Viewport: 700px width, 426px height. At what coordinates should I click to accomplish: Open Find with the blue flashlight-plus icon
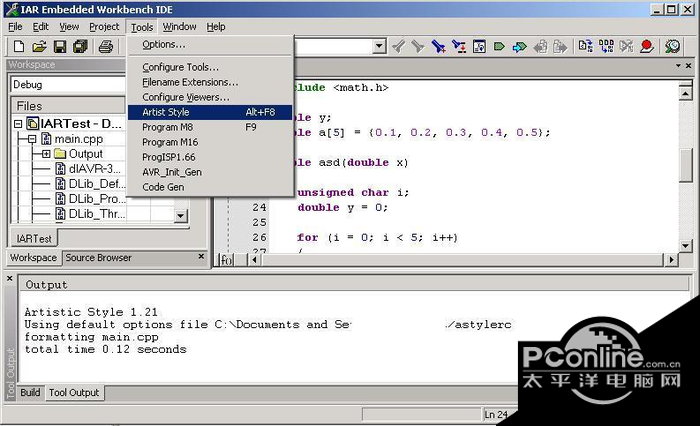pos(438,46)
